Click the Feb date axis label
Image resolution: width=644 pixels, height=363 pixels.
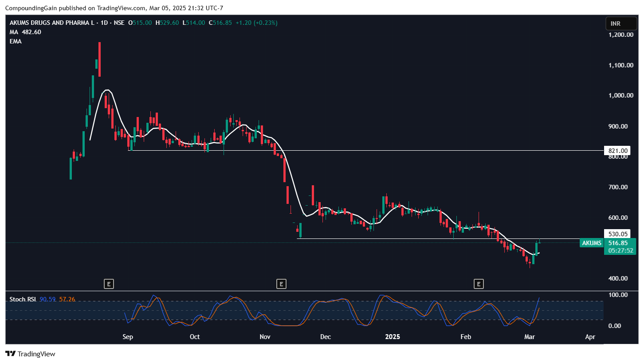466,337
